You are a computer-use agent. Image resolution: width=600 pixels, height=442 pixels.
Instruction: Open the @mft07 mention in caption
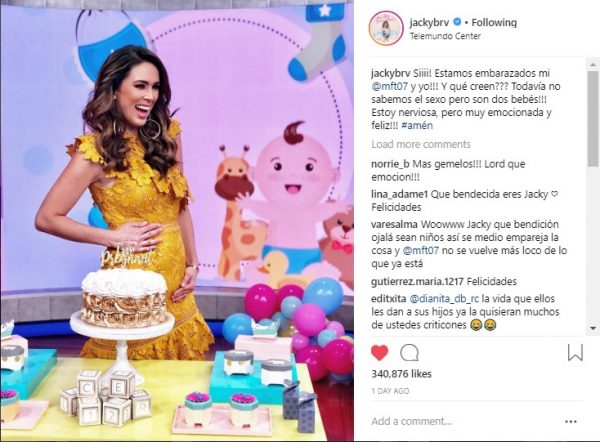click(390, 86)
